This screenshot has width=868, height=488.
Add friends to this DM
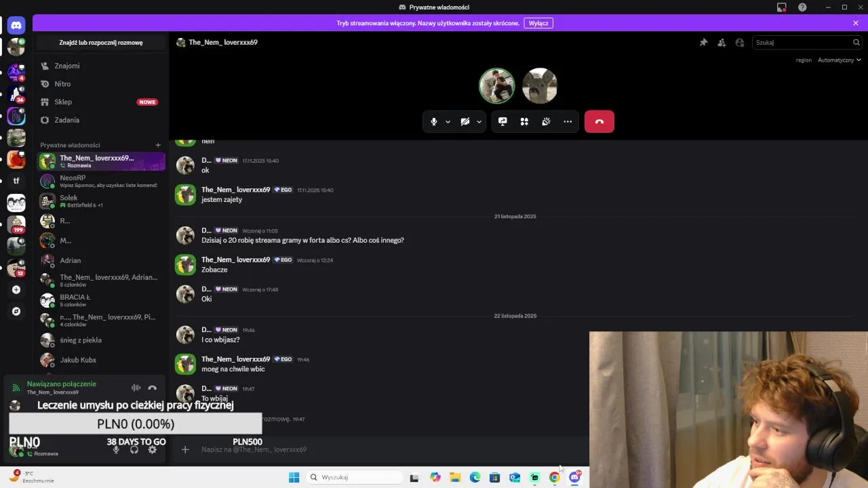pos(722,42)
